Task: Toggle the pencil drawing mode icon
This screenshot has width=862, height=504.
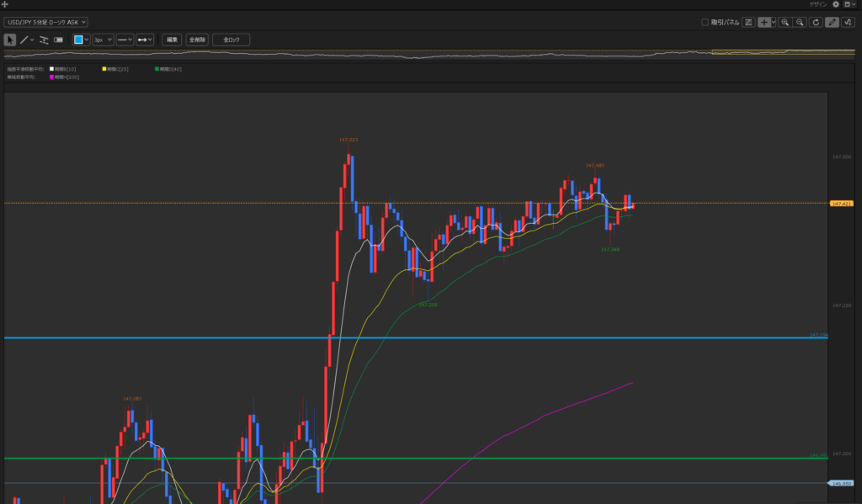Action: (832, 22)
